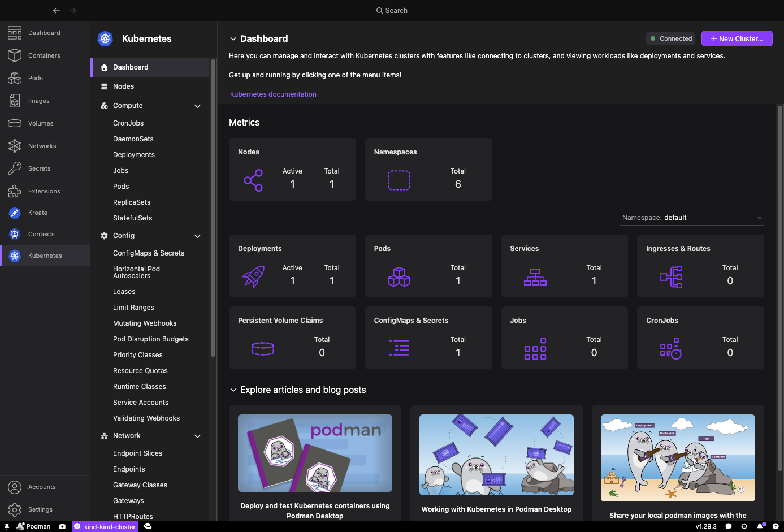Image resolution: width=784 pixels, height=532 pixels.
Task: Click the Pods cubes icon in metrics
Action: point(399,277)
